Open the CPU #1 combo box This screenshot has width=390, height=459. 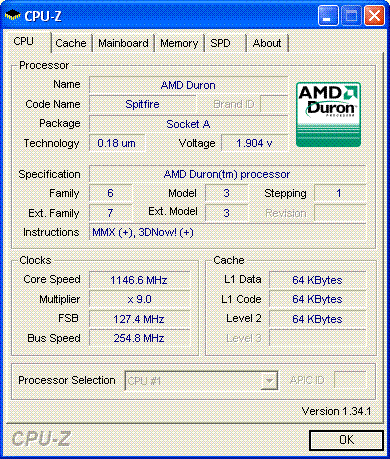pos(201,381)
